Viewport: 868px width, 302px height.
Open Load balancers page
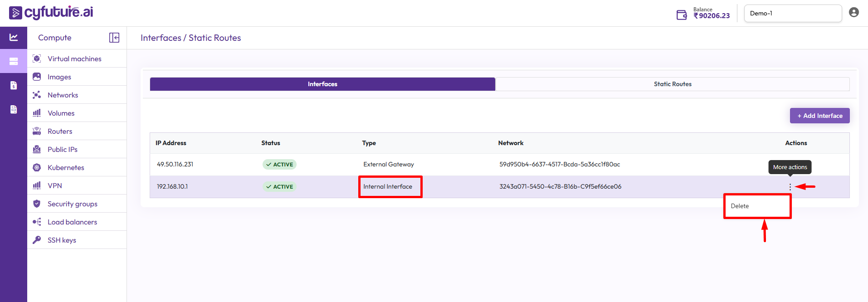pos(72,222)
